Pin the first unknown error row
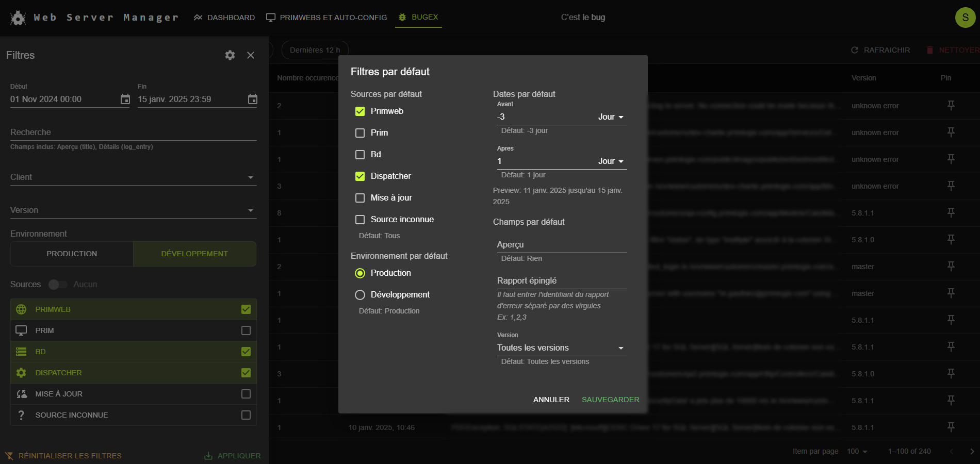Viewport: 980px width, 464px height. [951, 106]
